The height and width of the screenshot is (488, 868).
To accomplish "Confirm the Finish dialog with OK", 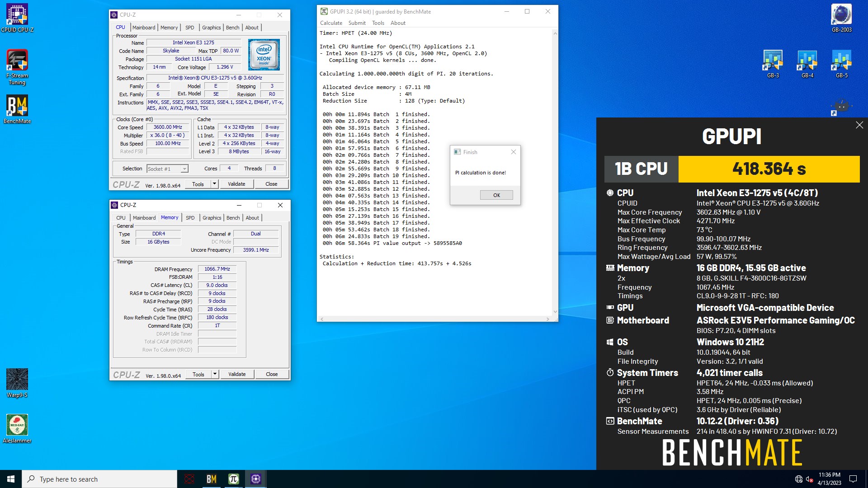I will pyautogui.click(x=496, y=195).
